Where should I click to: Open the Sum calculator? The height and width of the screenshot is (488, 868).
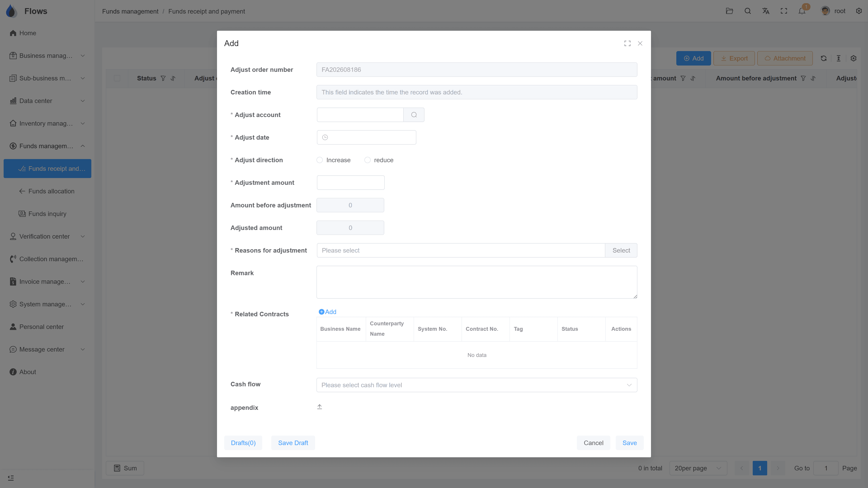[x=125, y=468]
